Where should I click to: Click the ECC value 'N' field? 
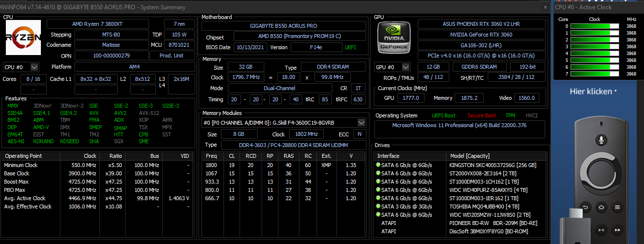(359, 134)
